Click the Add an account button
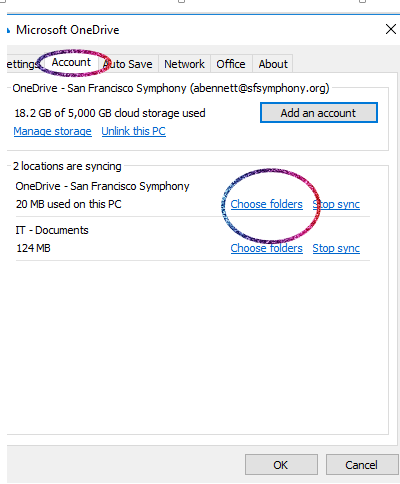The image size is (400, 484). coord(319,113)
